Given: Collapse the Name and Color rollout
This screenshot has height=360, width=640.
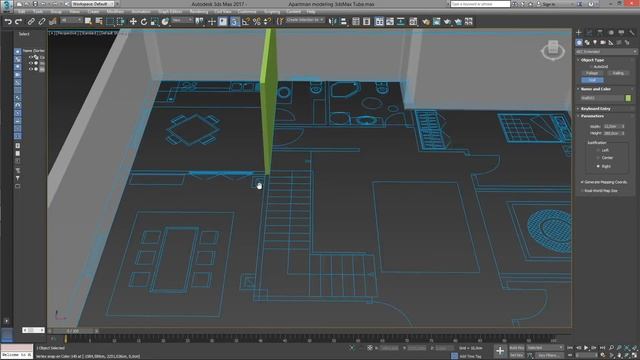Looking at the screenshot, I should click(595, 89).
